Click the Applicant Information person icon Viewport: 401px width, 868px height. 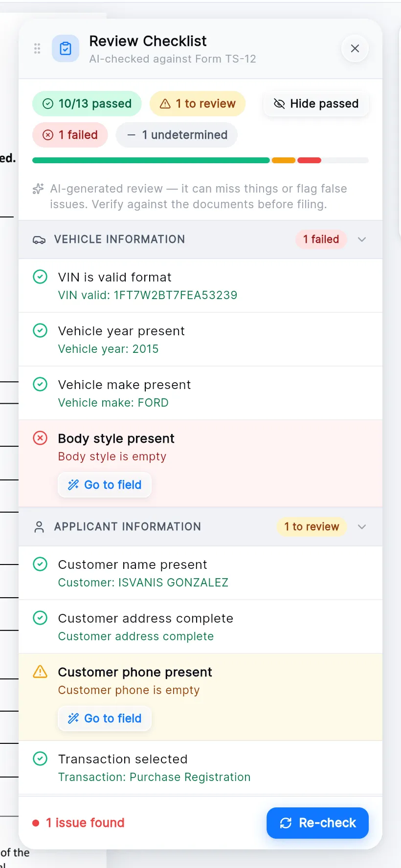click(x=39, y=527)
